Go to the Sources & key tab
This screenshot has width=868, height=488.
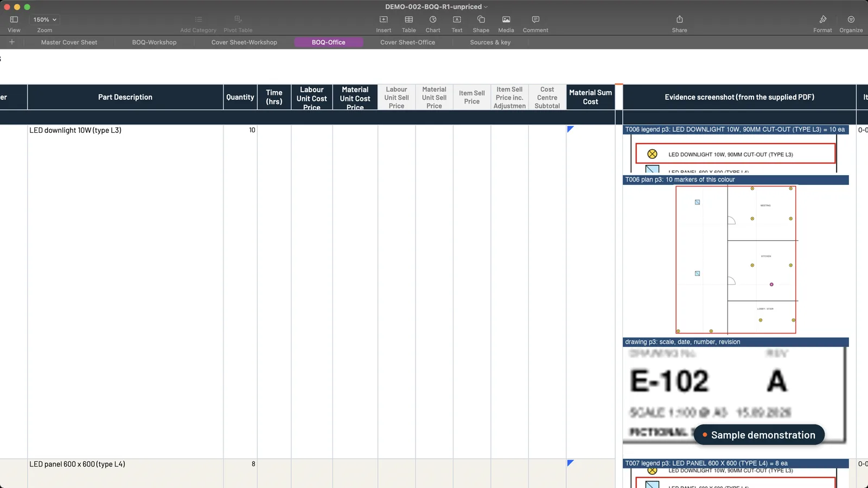490,42
